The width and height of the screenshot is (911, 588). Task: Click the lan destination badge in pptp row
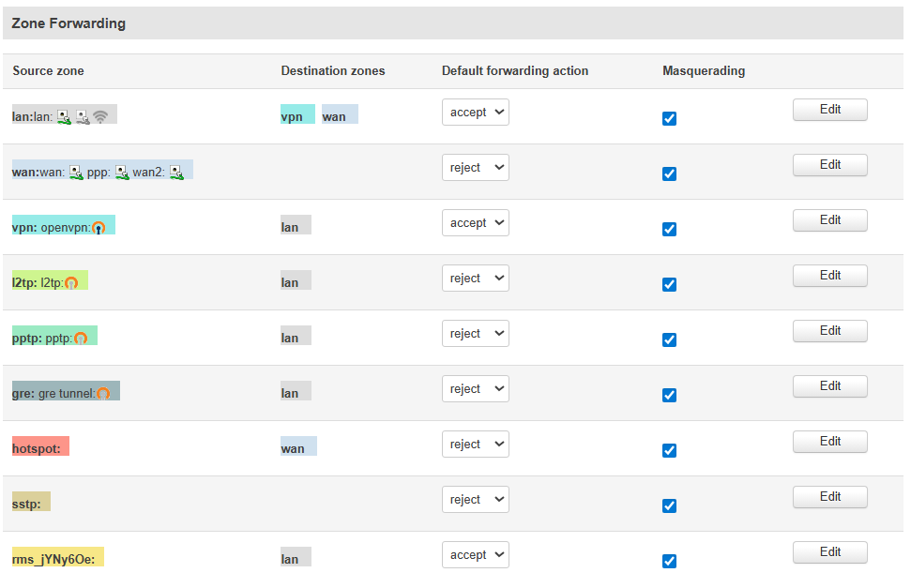(x=296, y=336)
